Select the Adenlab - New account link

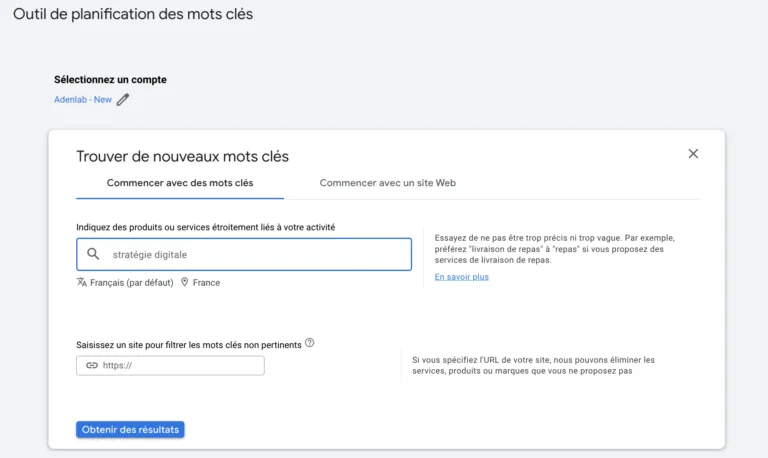[x=83, y=99]
